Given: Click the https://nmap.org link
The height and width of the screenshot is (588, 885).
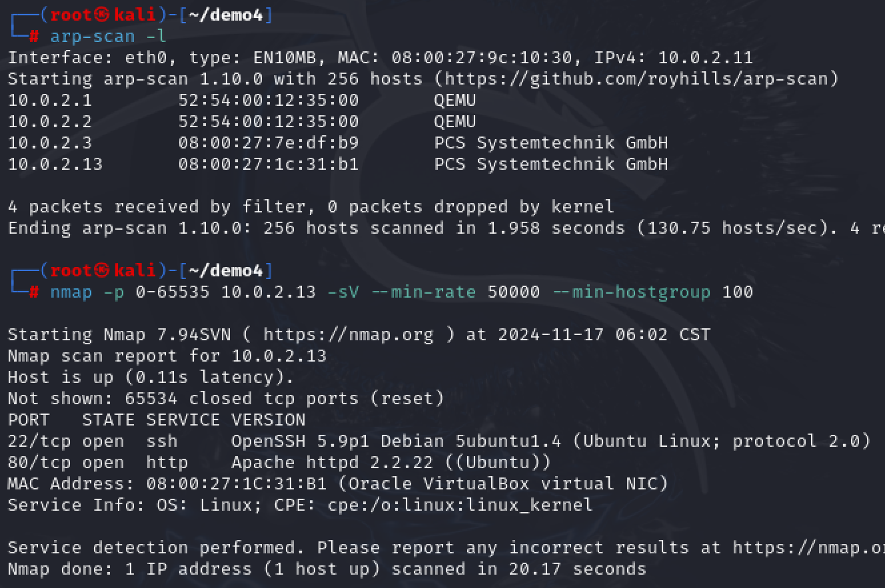Looking at the screenshot, I should (348, 334).
